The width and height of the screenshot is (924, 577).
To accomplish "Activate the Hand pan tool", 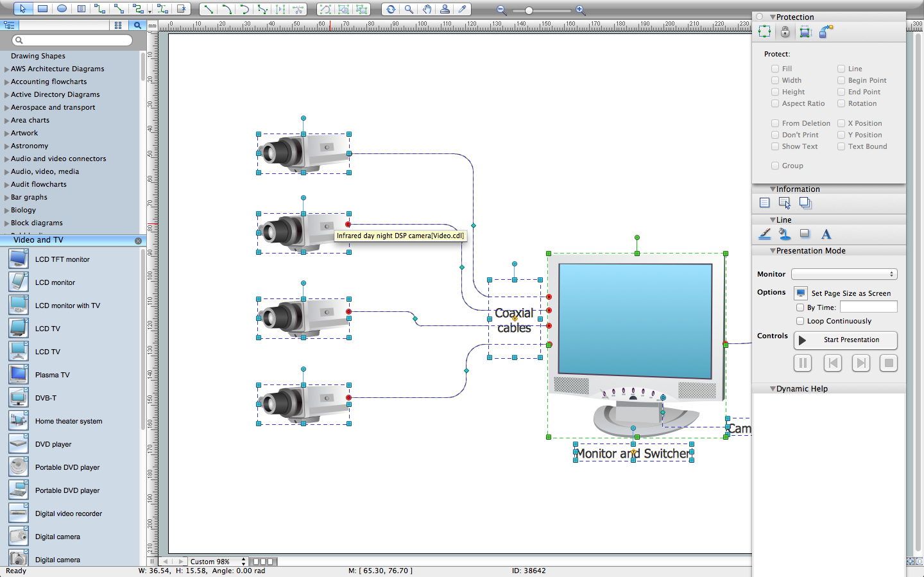I will pos(427,9).
